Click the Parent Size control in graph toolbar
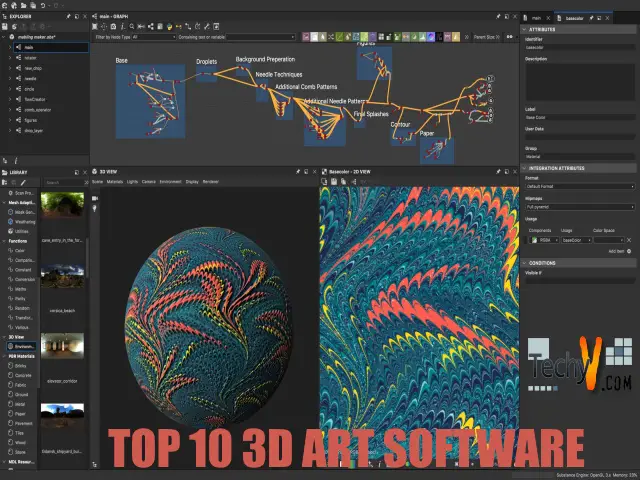640x480 pixels. [x=487, y=37]
